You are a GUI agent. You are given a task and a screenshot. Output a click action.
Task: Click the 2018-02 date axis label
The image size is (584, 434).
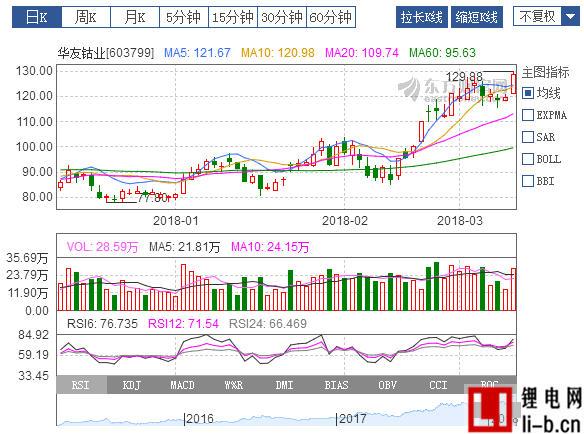(x=345, y=221)
